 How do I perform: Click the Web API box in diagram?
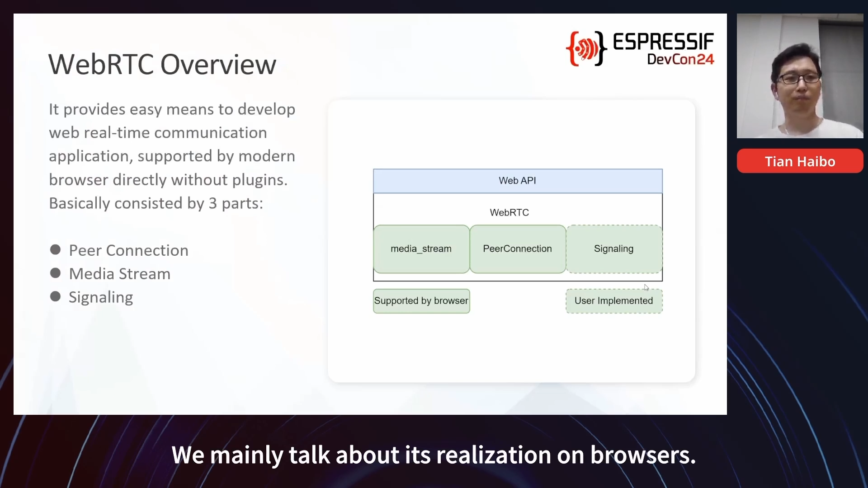tap(518, 181)
